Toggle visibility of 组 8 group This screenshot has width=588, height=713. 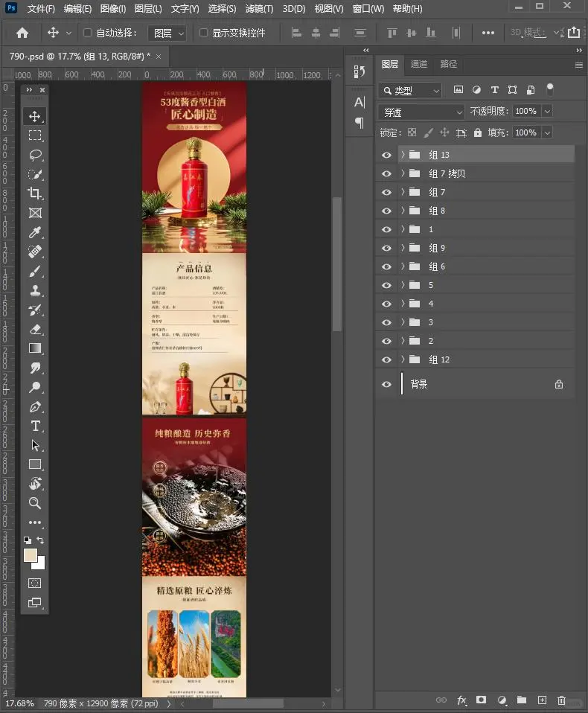tap(386, 211)
